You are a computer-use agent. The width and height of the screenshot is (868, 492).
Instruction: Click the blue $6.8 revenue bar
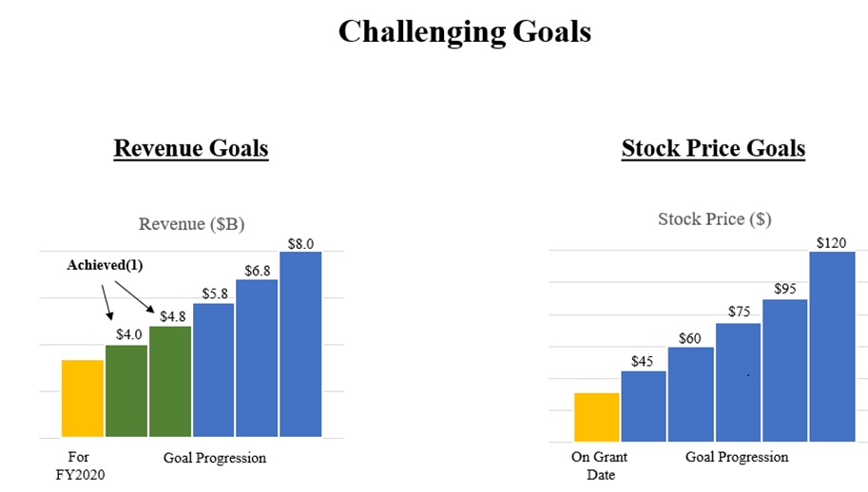pos(257,358)
